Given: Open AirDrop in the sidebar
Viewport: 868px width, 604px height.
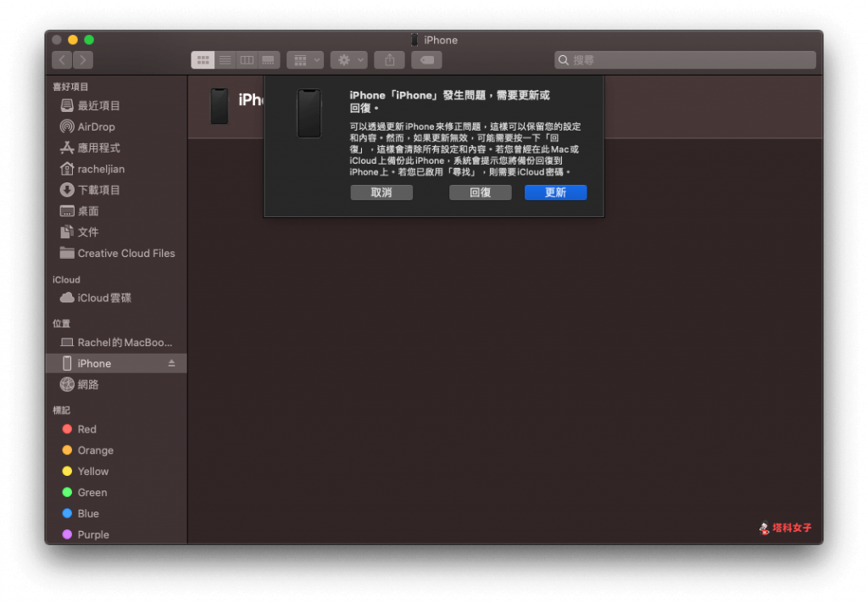Looking at the screenshot, I should click(116, 126).
